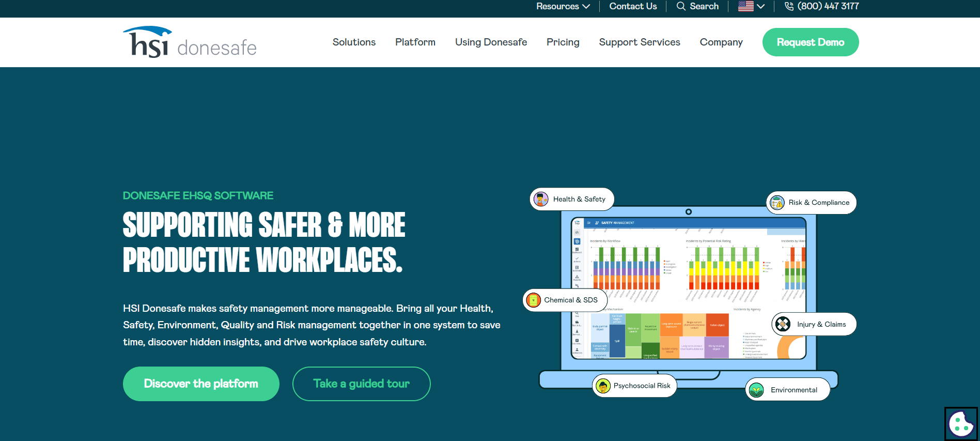The height and width of the screenshot is (441, 980).
Task: Open the Contact Us link
Action: (633, 6)
